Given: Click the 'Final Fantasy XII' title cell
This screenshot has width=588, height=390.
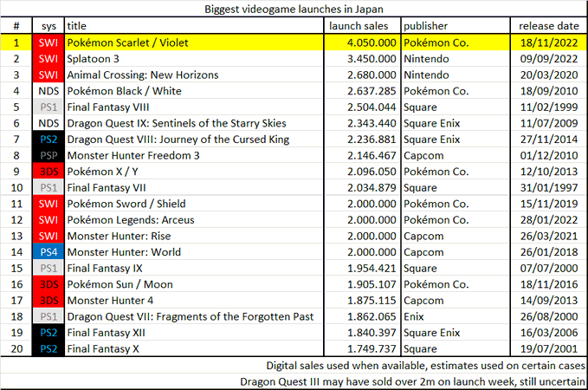Looking at the screenshot, I should coord(107,333).
